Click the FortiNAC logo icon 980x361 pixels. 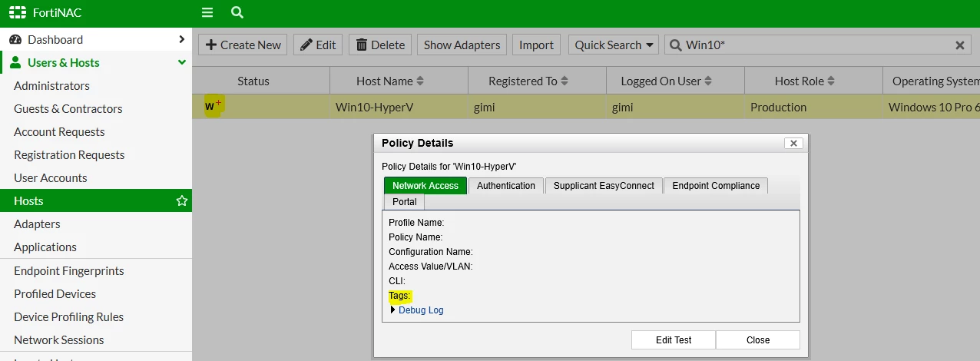coord(17,12)
